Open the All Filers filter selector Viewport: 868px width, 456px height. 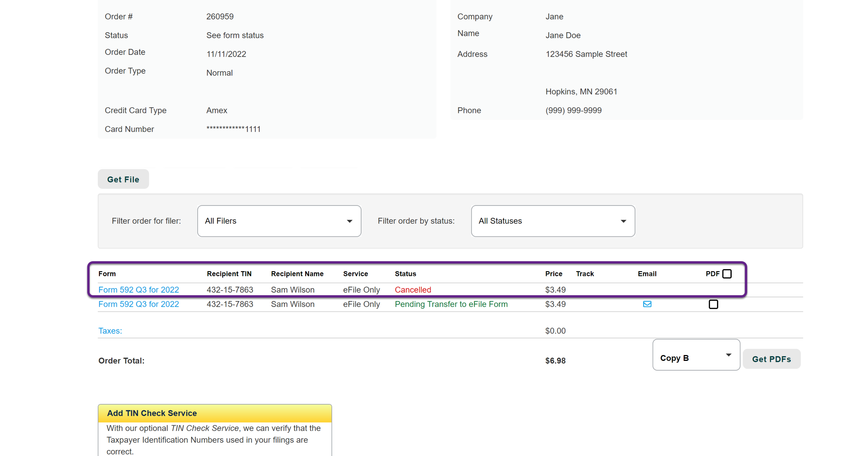(x=279, y=221)
